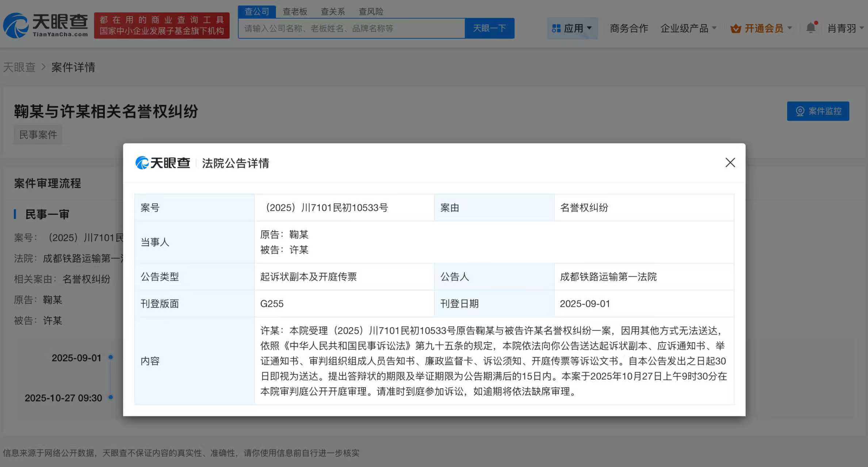
Task: Switch to the 查关系 search tab
Action: (333, 12)
